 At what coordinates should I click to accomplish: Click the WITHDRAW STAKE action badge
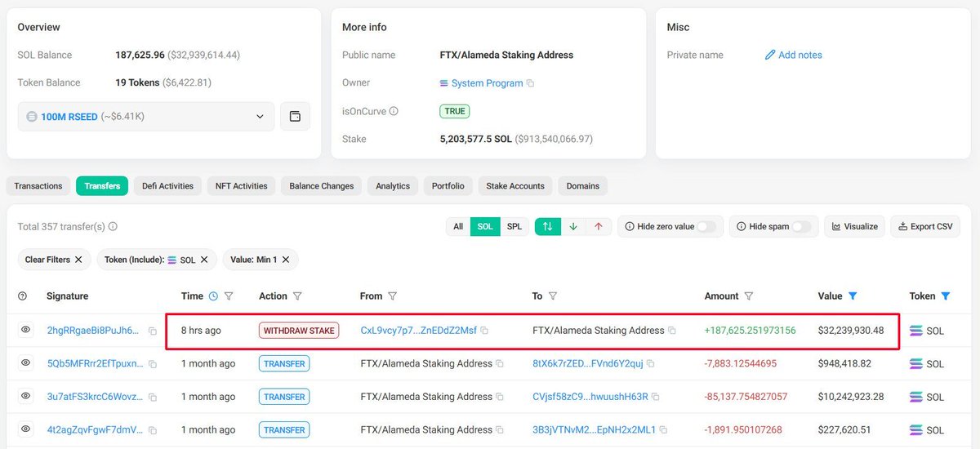tap(299, 331)
